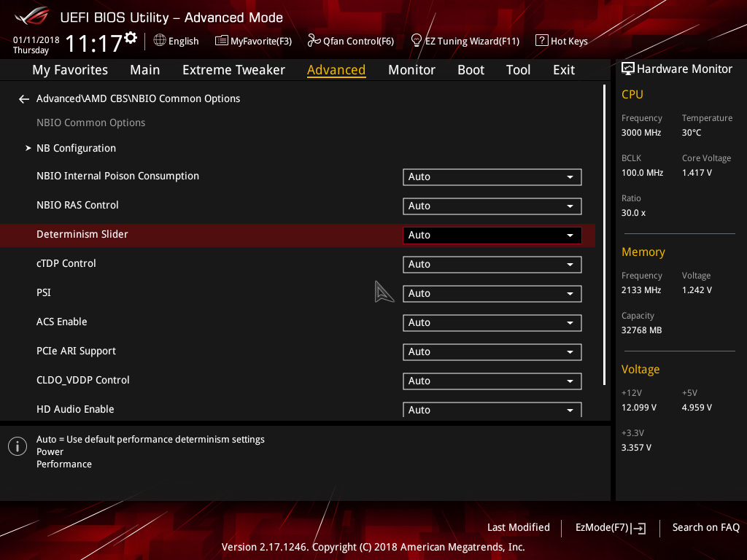The width and height of the screenshot is (747, 560).
Task: Click the EZ Tuning Wizard lightbulb icon
Action: [417, 41]
